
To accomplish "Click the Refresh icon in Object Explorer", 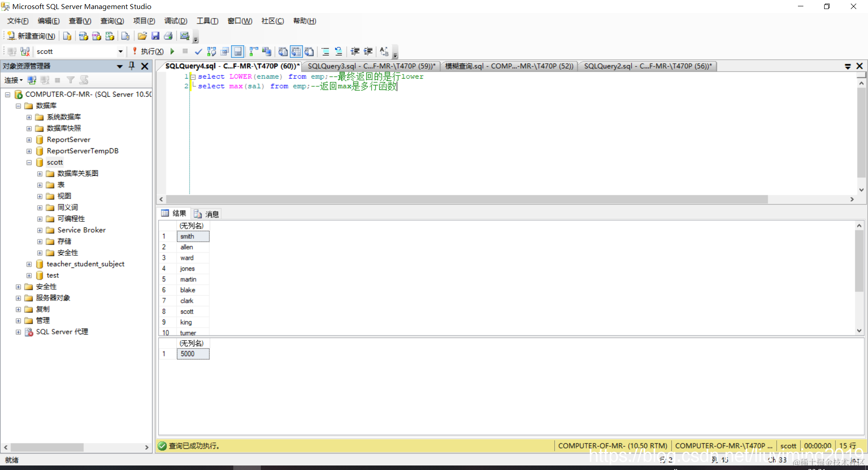I will [x=84, y=80].
